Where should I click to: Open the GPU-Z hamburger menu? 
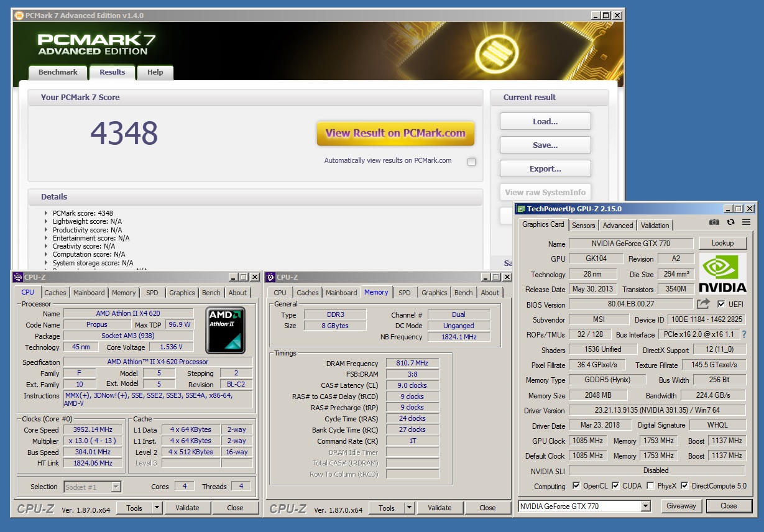(746, 222)
